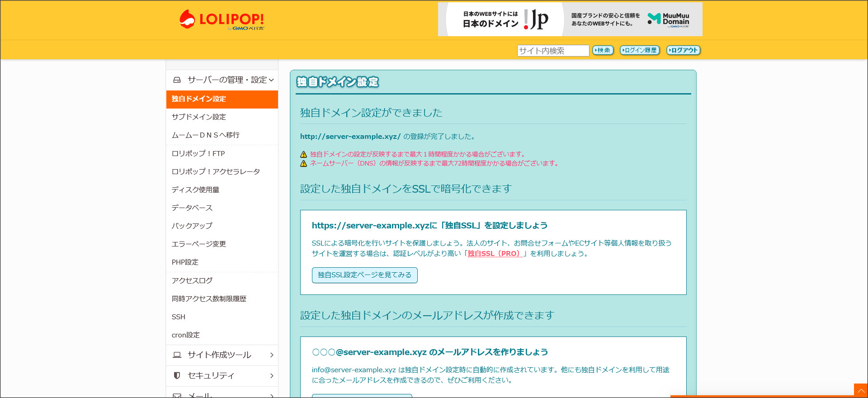The width and height of the screenshot is (868, 398).
Task: Click the ログアウト button
Action: (683, 50)
